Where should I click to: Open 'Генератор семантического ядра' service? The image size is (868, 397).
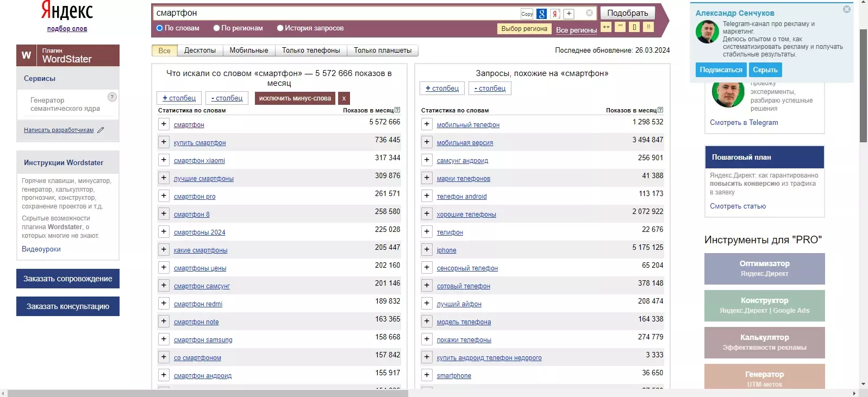click(65, 104)
